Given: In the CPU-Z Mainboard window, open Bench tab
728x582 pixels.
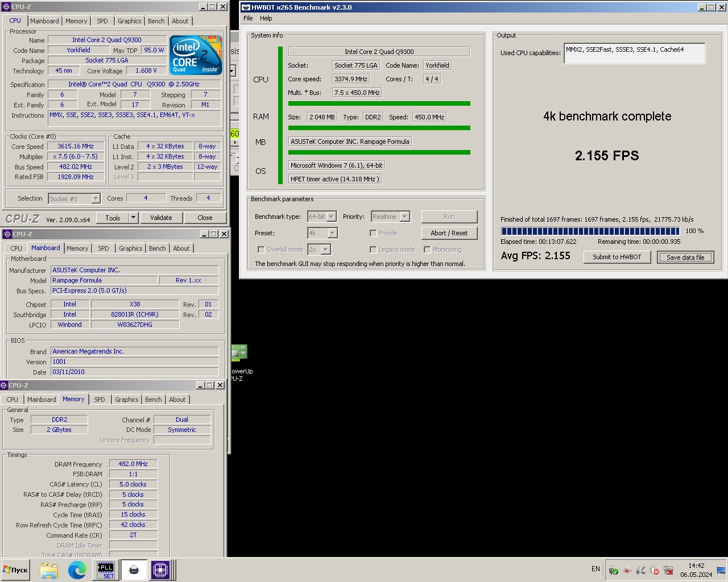Looking at the screenshot, I should [158, 248].
